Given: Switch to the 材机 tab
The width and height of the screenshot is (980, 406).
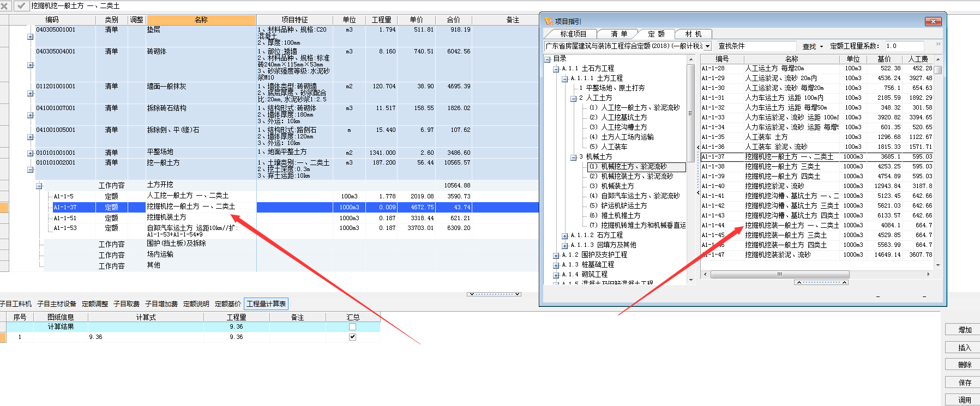Looking at the screenshot, I should [x=693, y=34].
